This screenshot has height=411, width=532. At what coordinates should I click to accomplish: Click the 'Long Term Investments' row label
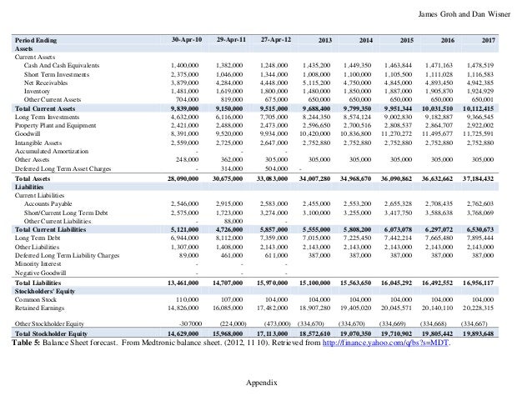[x=47, y=117]
